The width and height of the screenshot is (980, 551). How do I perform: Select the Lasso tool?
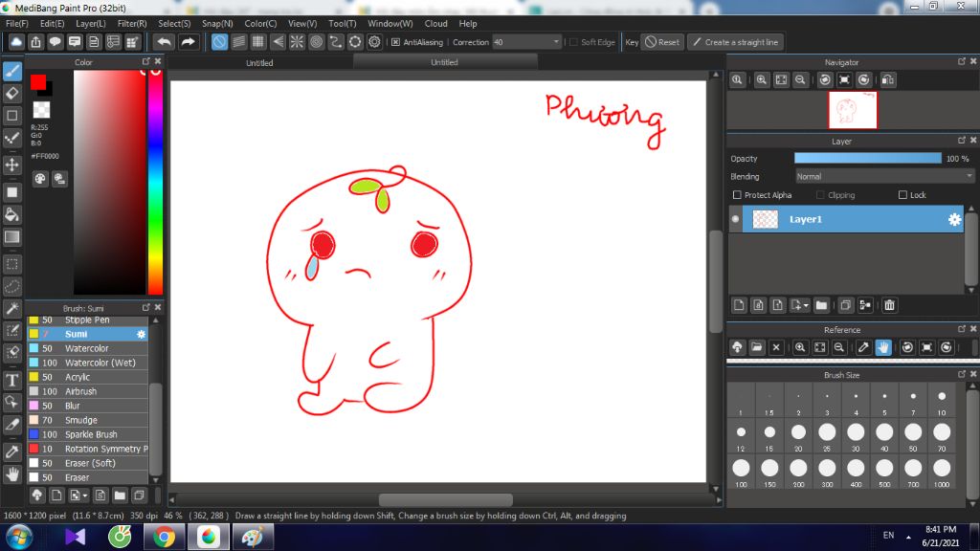(11, 286)
